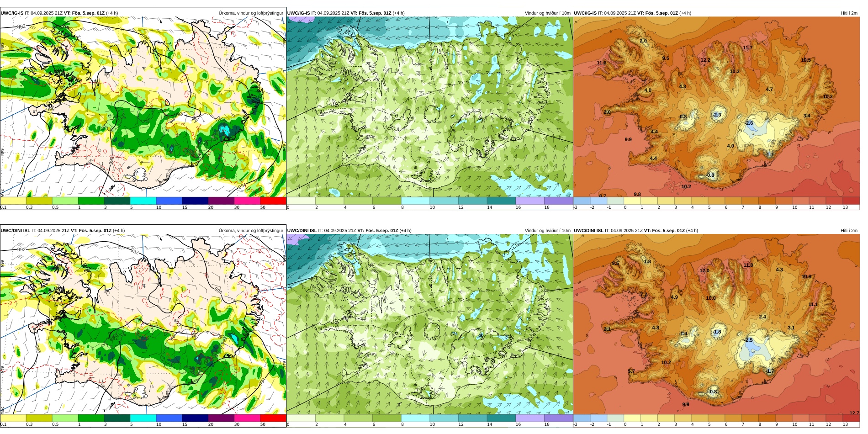Click -0.3 value on IG-IS temperature map

[683, 117]
